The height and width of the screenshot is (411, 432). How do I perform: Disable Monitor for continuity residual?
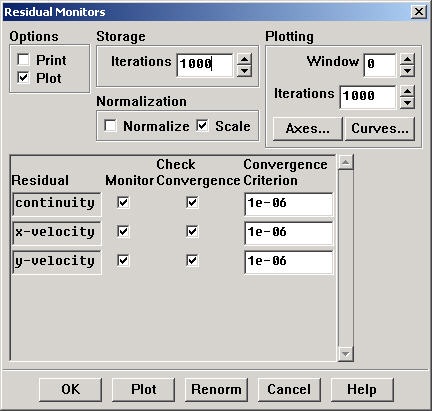point(123,202)
